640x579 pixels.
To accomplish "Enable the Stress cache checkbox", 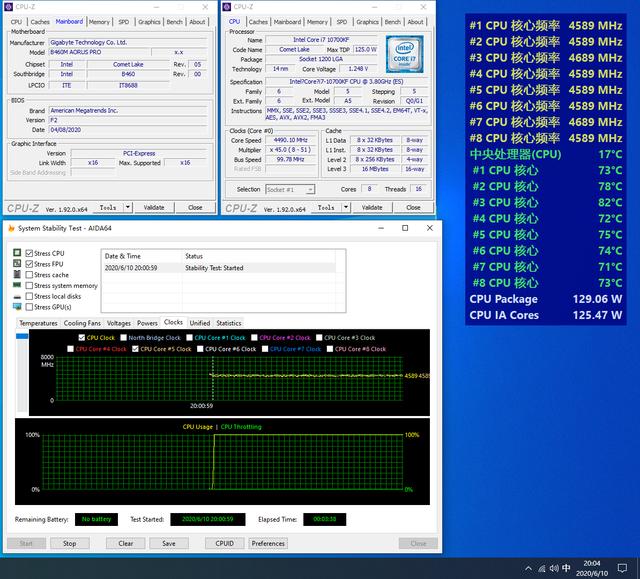I will click(29, 275).
